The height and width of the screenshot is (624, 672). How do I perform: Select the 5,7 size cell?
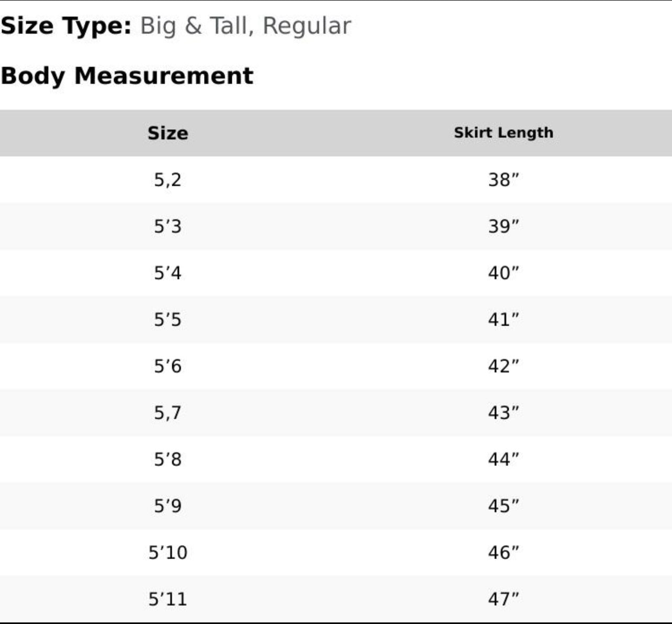tap(167, 413)
